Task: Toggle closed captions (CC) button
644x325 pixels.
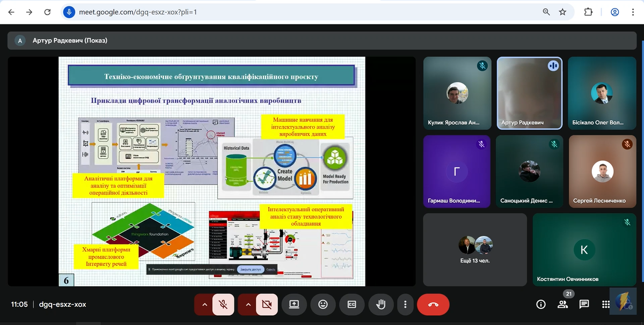Action: coord(352,304)
